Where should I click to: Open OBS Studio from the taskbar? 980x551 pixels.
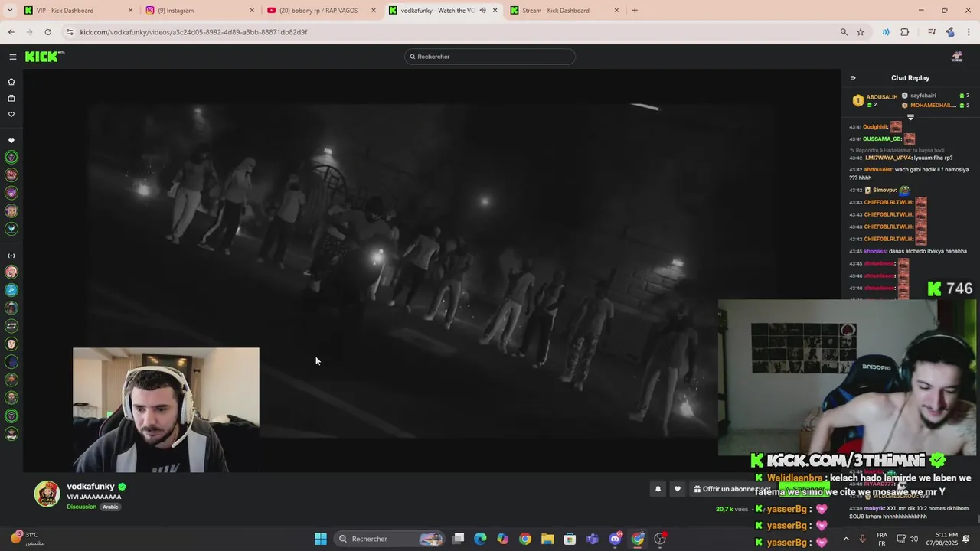[660, 539]
